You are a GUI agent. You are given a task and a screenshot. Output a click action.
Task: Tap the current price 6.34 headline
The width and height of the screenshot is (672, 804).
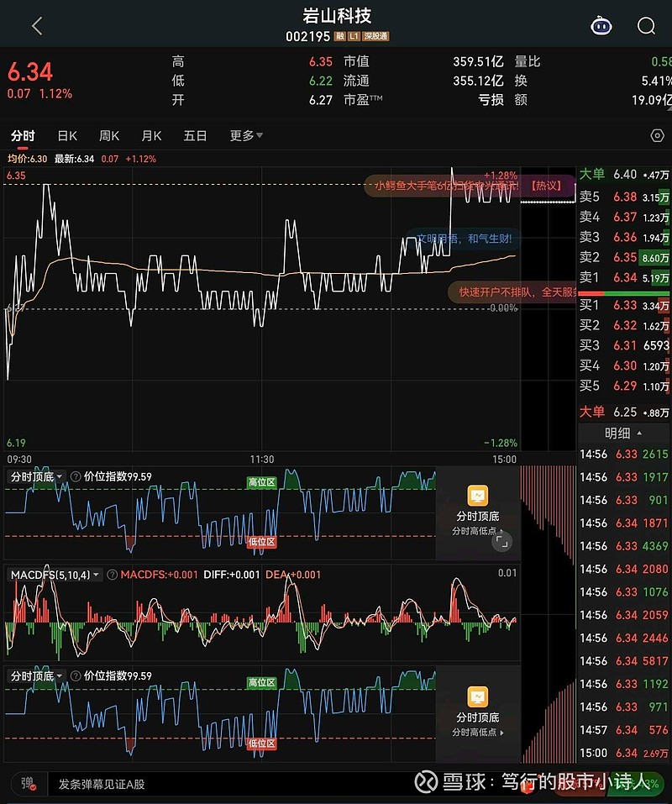click(x=29, y=71)
